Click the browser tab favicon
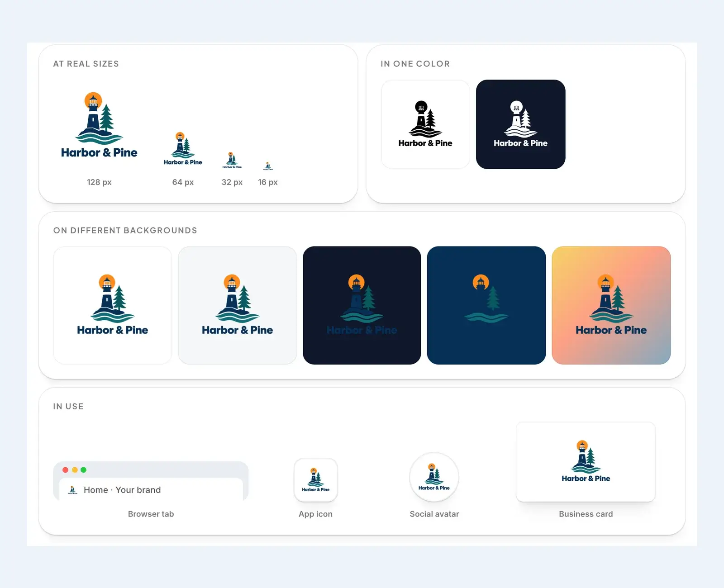 tap(72, 490)
